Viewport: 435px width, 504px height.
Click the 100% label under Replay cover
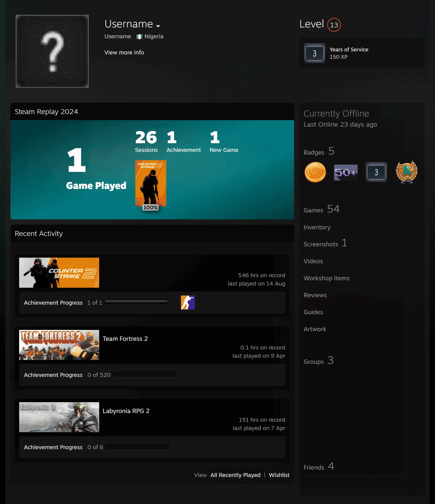click(x=150, y=207)
